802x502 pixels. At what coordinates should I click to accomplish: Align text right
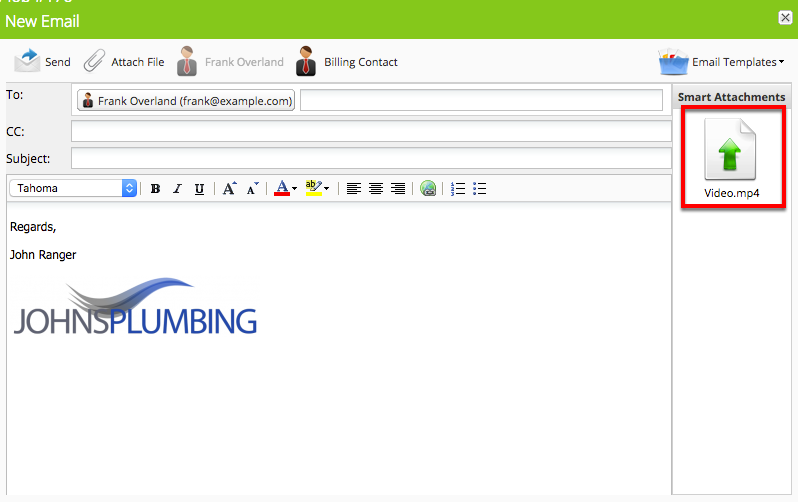click(398, 189)
